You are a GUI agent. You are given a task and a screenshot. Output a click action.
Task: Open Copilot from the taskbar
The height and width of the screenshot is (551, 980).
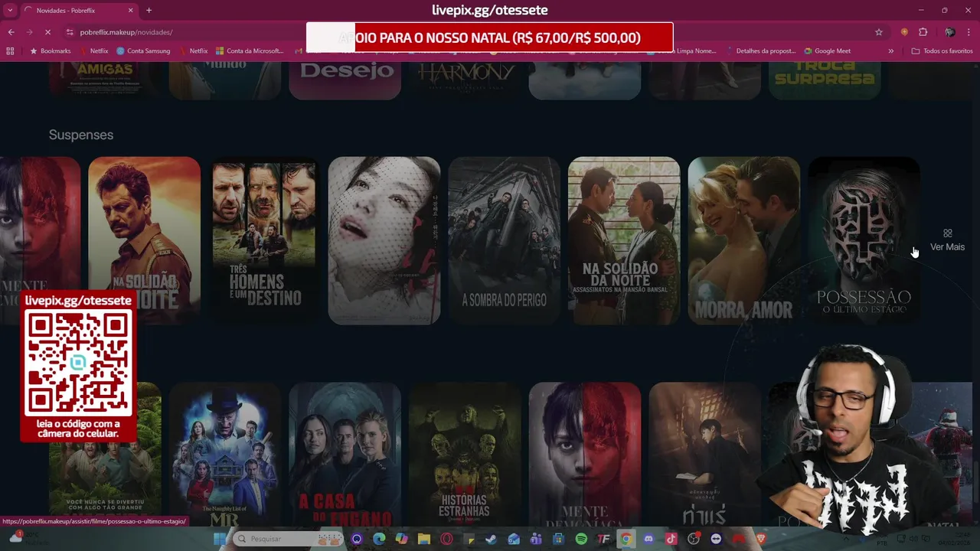[401, 539]
